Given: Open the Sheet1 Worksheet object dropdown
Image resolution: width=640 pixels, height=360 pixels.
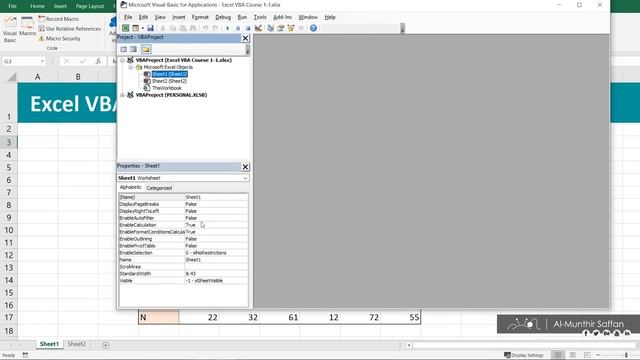Looking at the screenshot, I should [x=245, y=178].
